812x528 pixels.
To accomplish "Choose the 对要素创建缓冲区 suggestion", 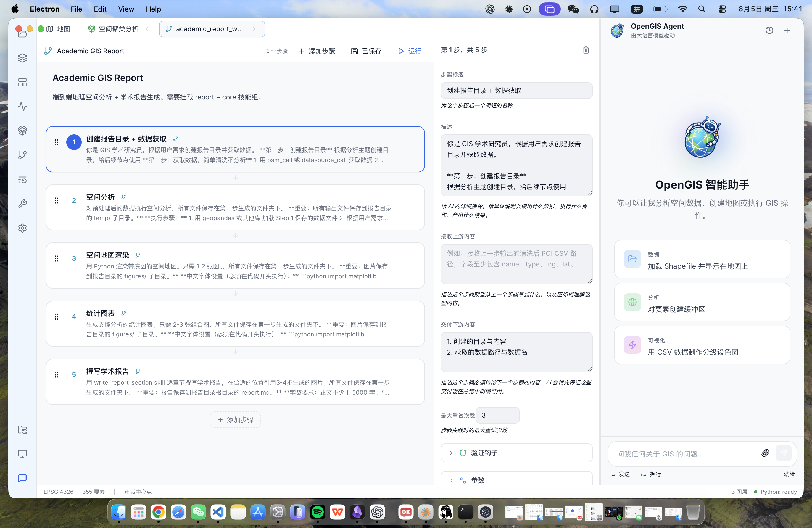I will click(702, 302).
